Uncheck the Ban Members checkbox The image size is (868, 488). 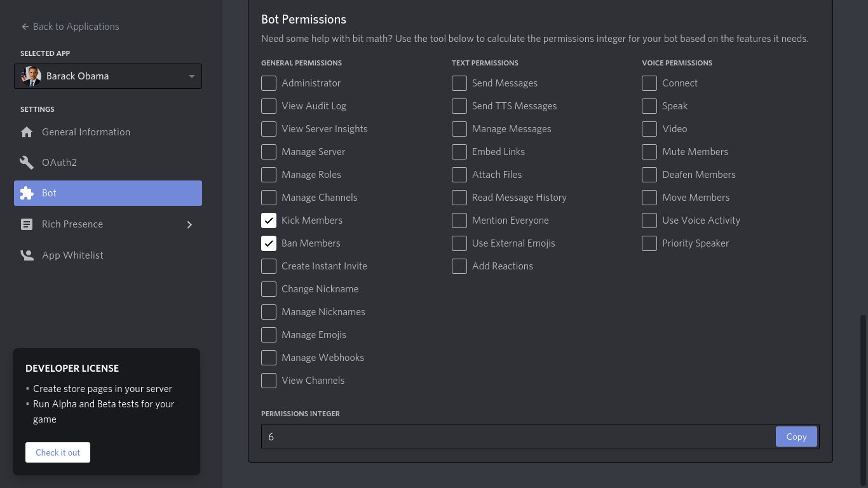click(269, 243)
